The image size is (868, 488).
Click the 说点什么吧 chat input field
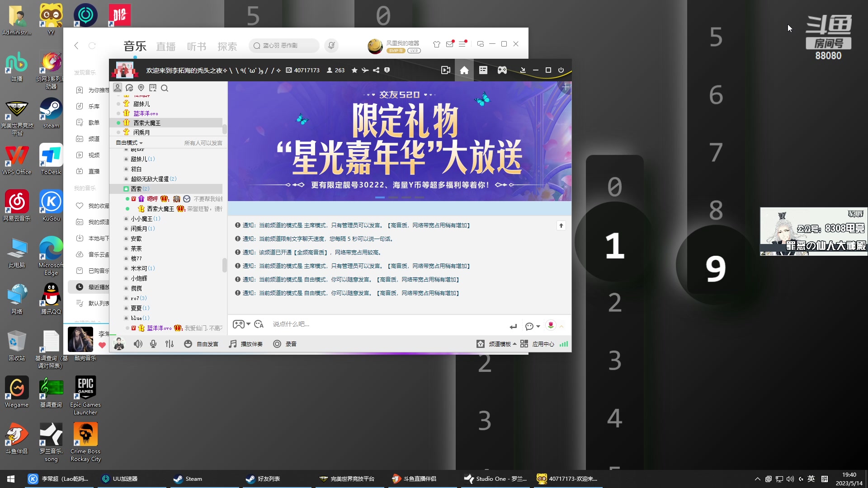coord(316,324)
